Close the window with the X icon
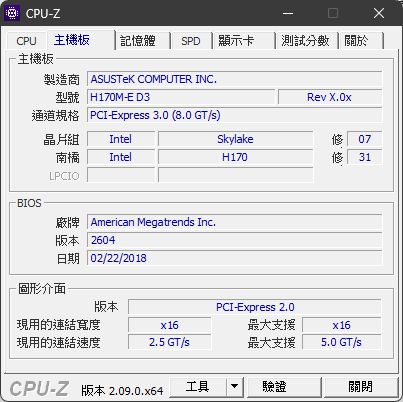The width and height of the screenshot is (403, 402). pos(379,13)
